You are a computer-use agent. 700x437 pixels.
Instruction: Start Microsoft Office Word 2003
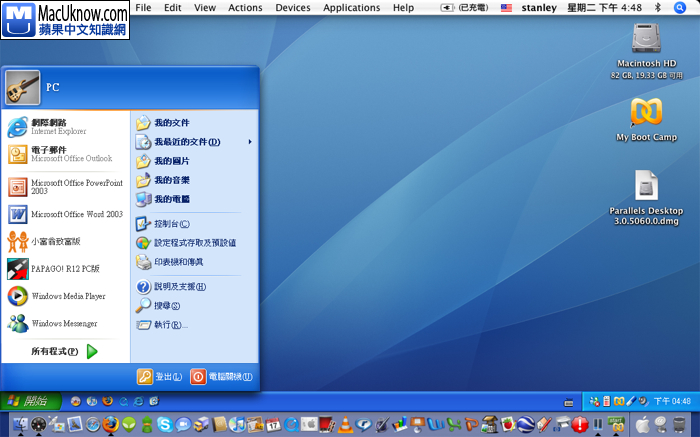pyautogui.click(x=65, y=214)
